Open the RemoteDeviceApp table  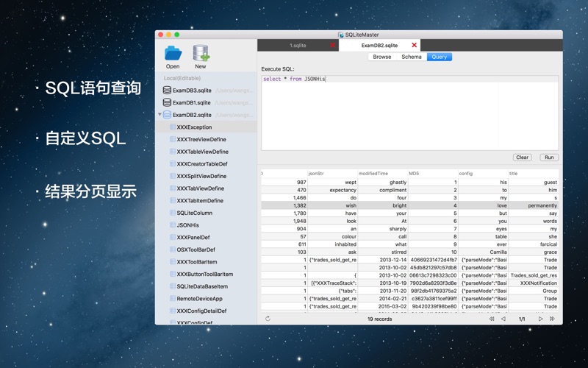[x=199, y=299]
